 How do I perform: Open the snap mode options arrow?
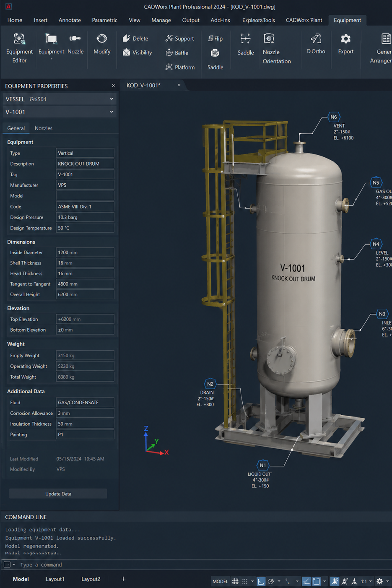(252, 581)
